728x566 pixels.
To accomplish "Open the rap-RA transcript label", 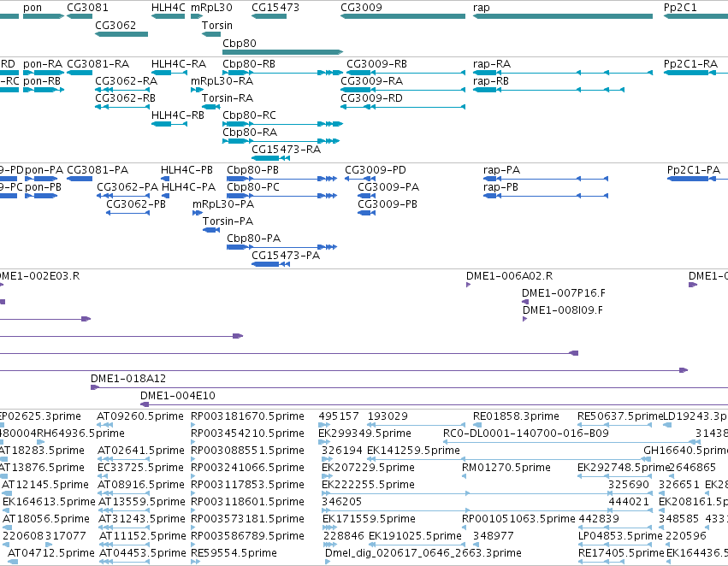I will 492,63.
